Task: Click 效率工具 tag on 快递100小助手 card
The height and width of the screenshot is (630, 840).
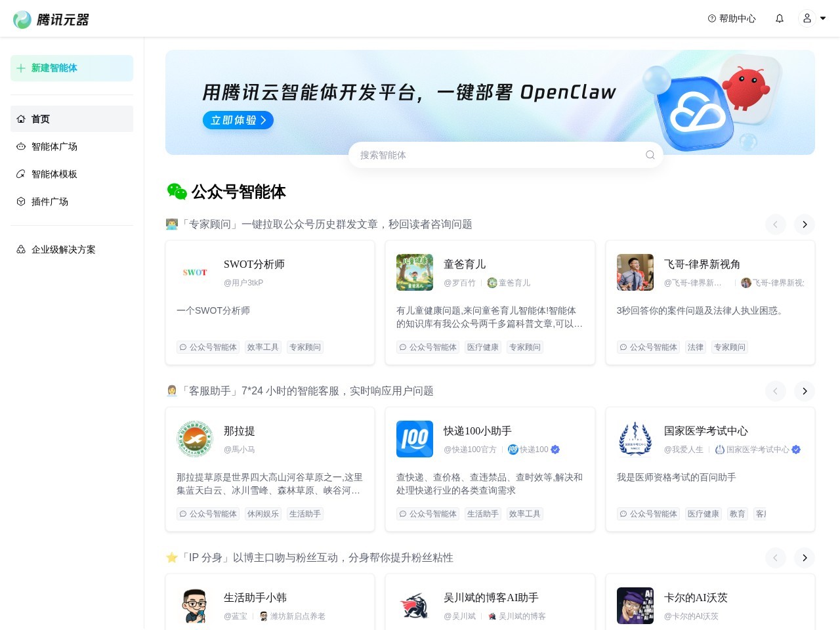Action: pos(525,514)
